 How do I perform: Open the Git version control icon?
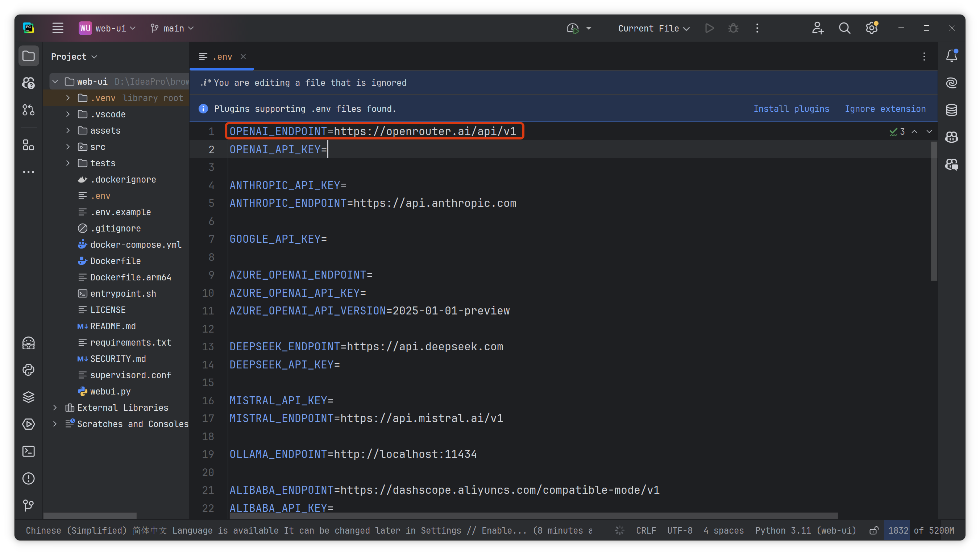29,505
